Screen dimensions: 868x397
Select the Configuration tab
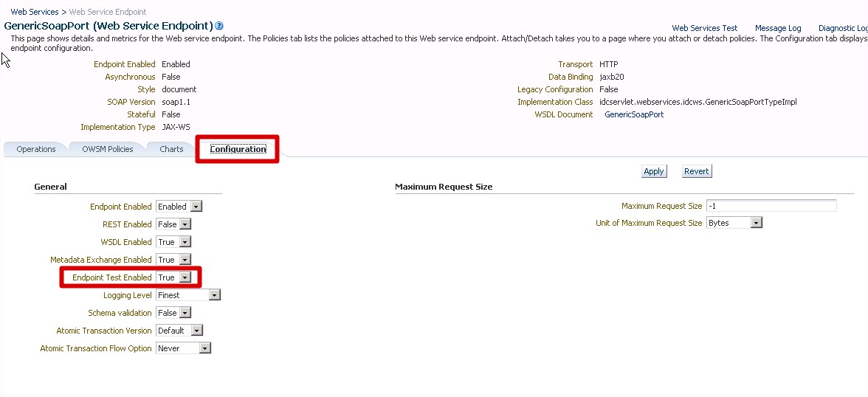[238, 149]
